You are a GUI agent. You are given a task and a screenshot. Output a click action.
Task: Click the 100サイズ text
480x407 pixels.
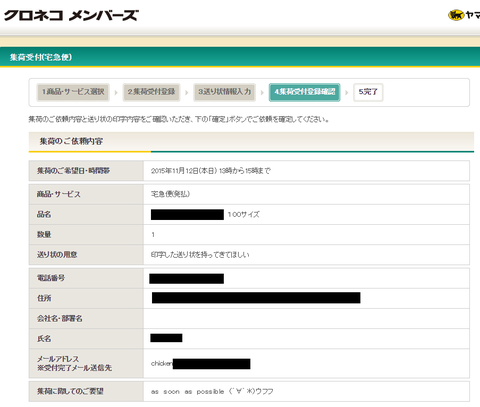243,215
